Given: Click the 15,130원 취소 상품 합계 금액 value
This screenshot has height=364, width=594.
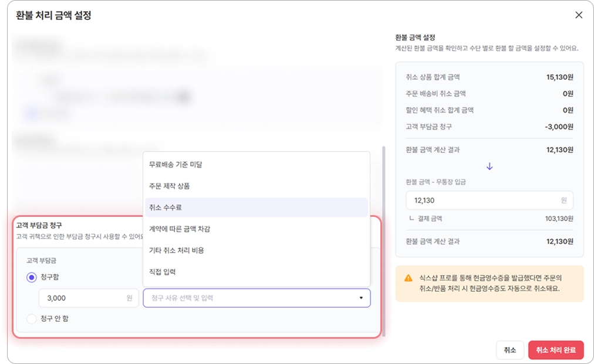Looking at the screenshot, I should click(559, 77).
